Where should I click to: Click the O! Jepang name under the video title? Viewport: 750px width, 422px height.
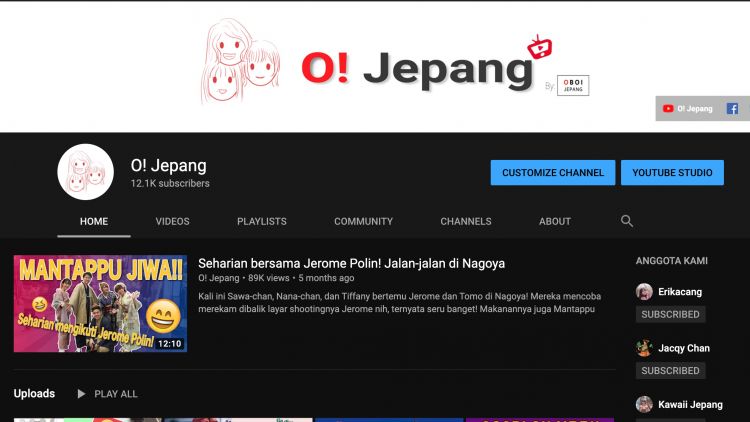[219, 278]
